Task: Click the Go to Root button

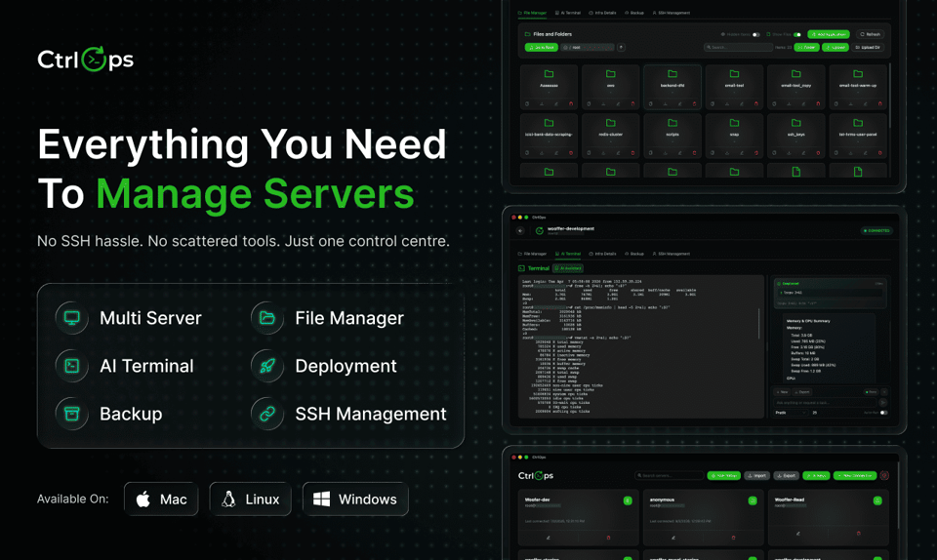Action: (542, 48)
